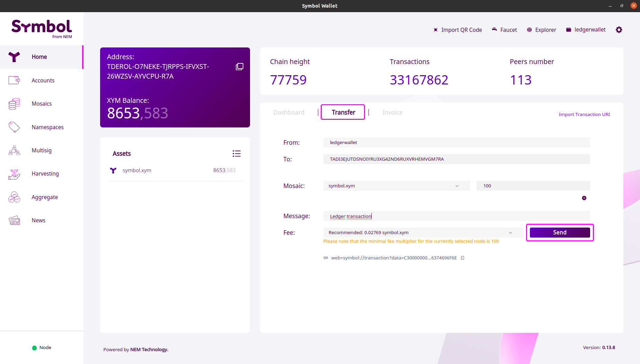Select the Transfer tab
This screenshot has width=640, height=364.
click(343, 112)
